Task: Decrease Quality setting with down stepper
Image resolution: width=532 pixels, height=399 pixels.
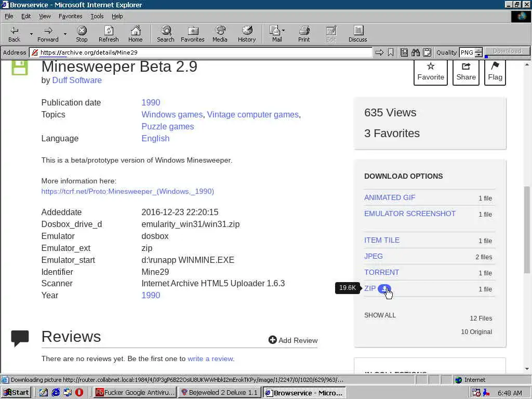Action: [x=478, y=55]
